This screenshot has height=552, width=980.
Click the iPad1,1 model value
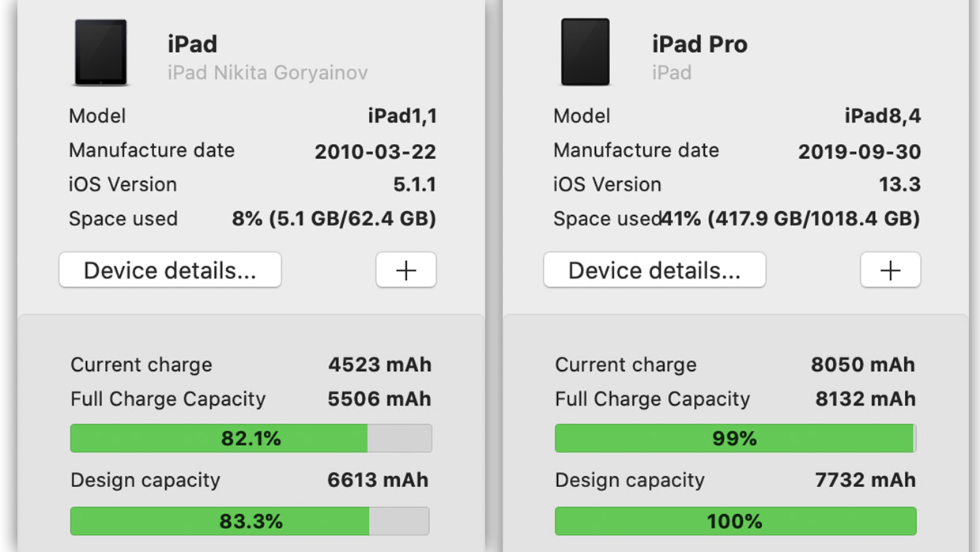click(401, 116)
